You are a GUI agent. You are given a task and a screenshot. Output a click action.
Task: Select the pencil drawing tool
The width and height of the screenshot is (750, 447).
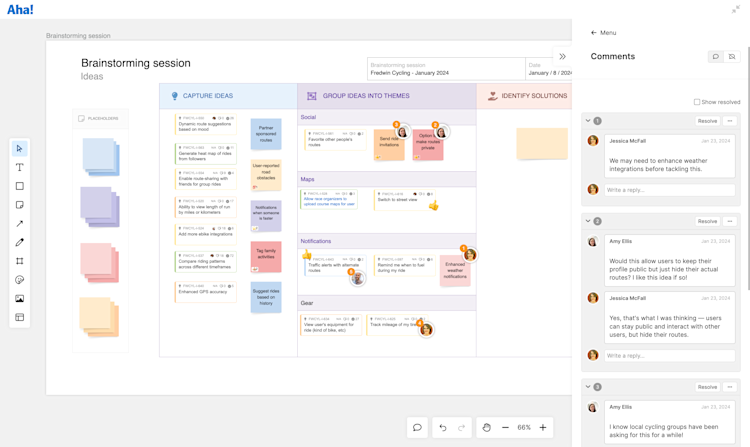(x=19, y=242)
